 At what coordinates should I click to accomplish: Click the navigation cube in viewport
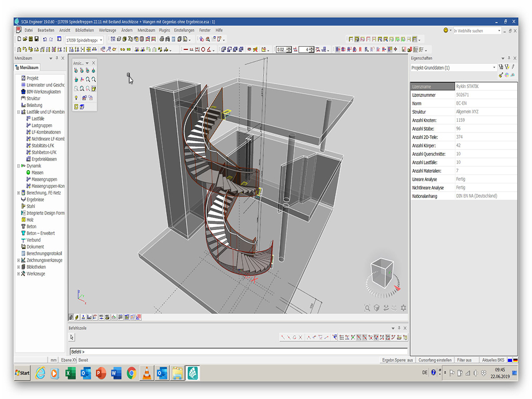[x=382, y=274]
